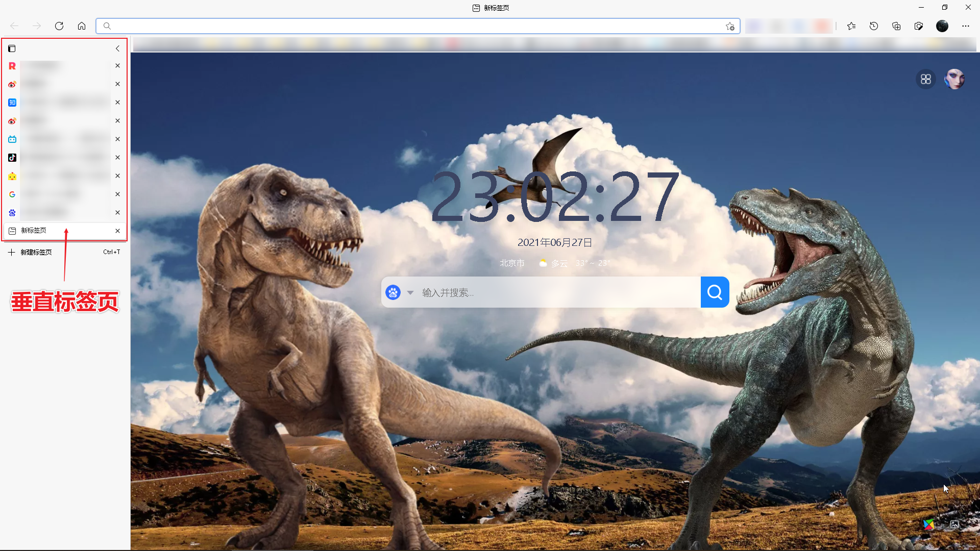
Task: Open the Collections panel
Action: click(896, 26)
